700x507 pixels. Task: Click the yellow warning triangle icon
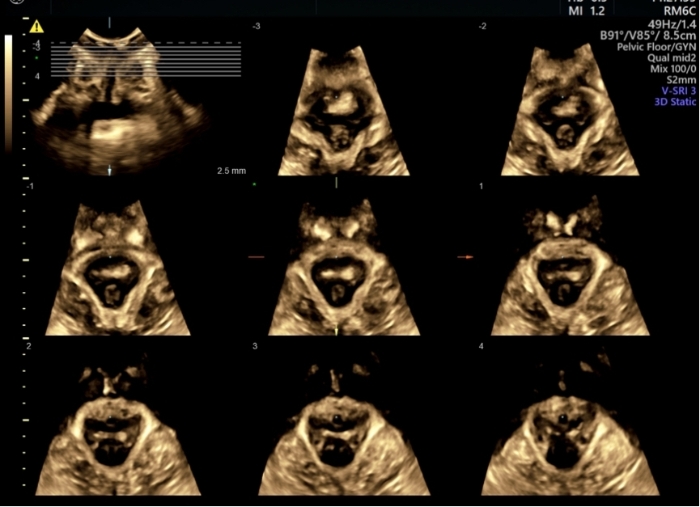click(x=37, y=27)
